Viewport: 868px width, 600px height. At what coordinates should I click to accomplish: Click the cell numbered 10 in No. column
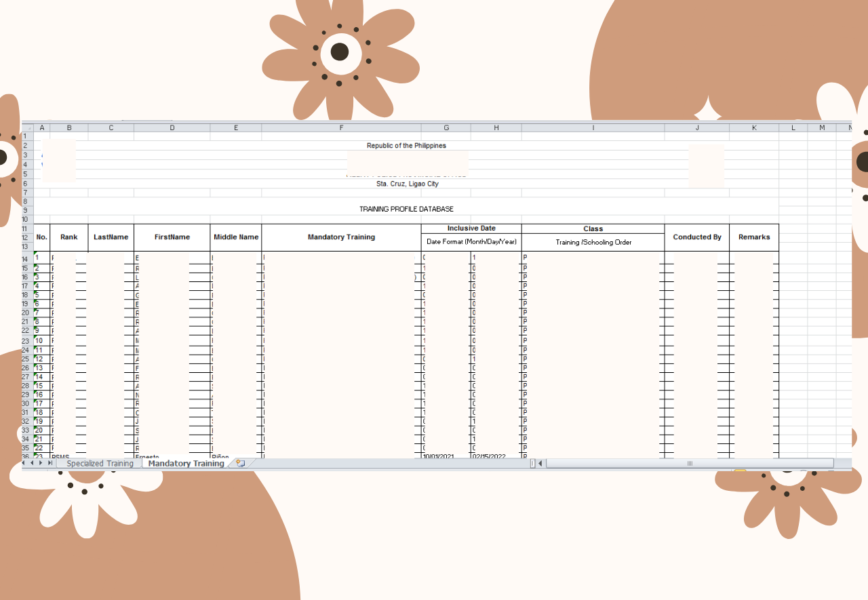42,340
